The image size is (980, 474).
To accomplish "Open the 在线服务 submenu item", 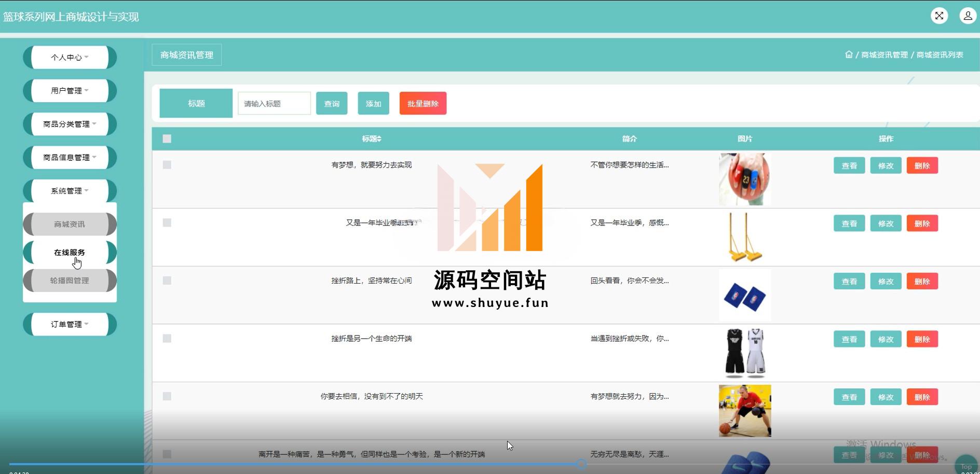I will pyautogui.click(x=70, y=253).
